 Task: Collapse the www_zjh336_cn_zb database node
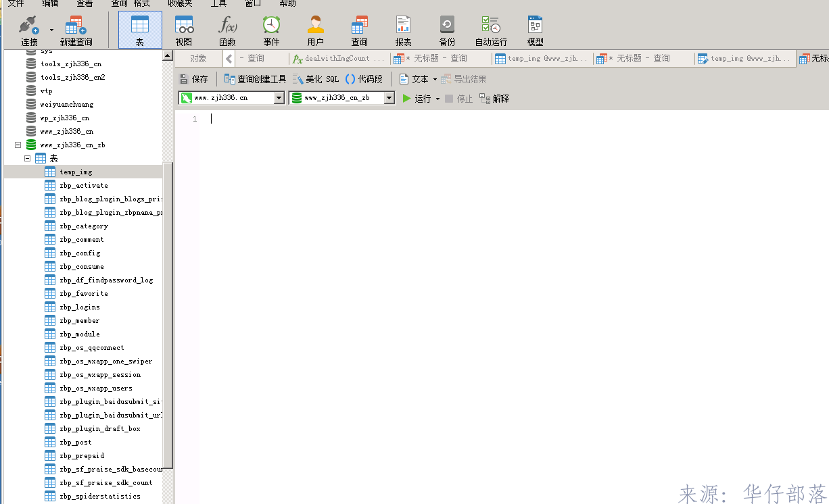18,145
